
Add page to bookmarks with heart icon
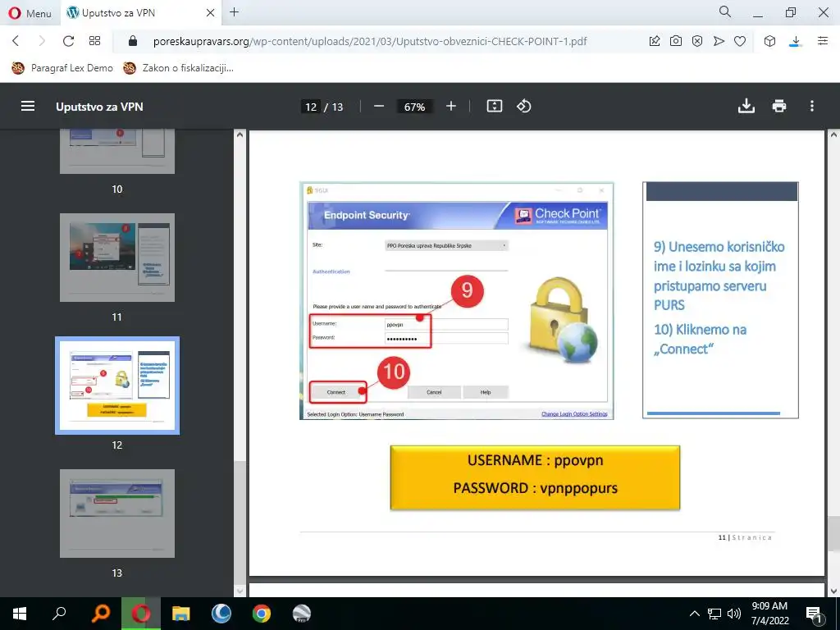click(740, 41)
